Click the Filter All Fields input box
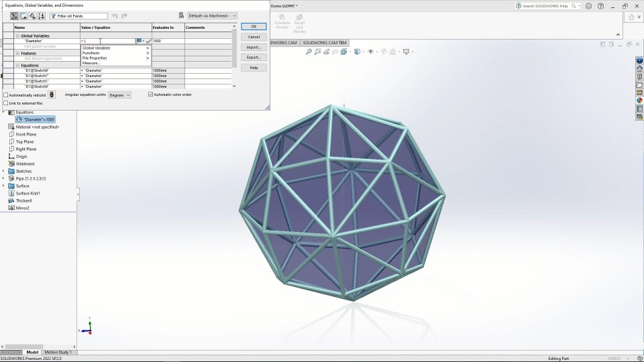Viewport: 644px width, 362px height. point(79,16)
